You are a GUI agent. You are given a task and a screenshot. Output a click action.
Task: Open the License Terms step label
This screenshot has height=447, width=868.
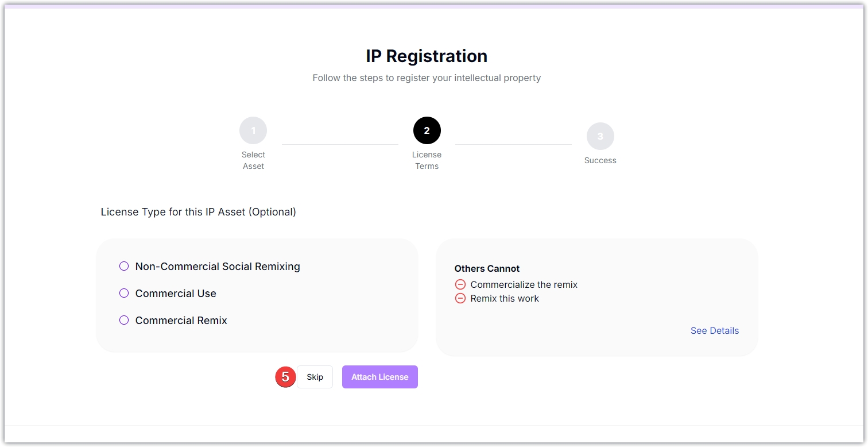pos(427,160)
